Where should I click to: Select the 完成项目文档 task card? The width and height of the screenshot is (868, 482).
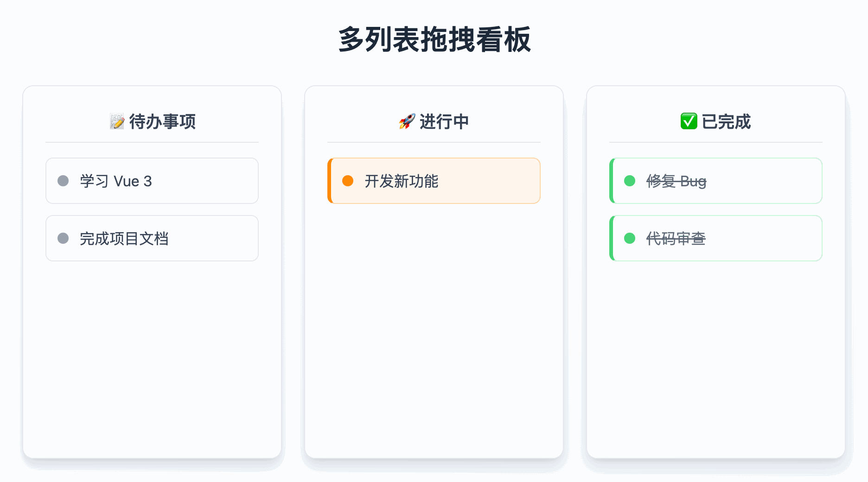tap(152, 238)
